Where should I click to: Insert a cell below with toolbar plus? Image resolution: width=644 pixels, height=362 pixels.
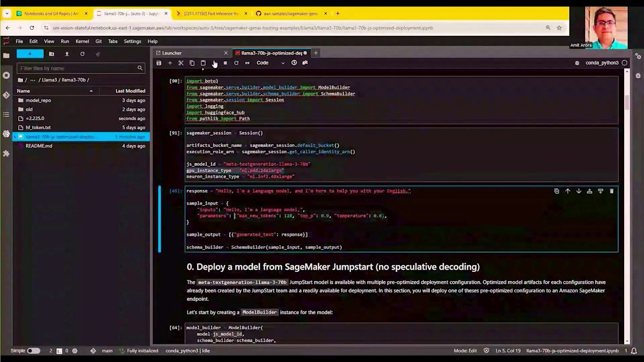170,63
